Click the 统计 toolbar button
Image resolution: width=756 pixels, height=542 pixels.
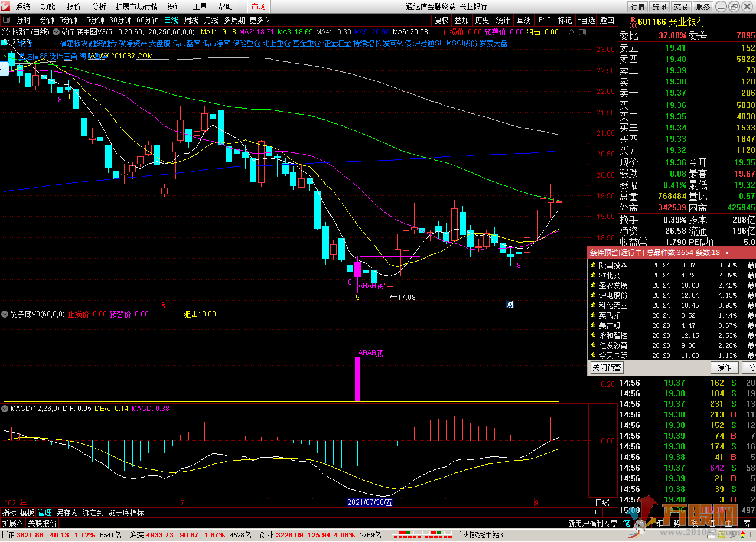503,20
